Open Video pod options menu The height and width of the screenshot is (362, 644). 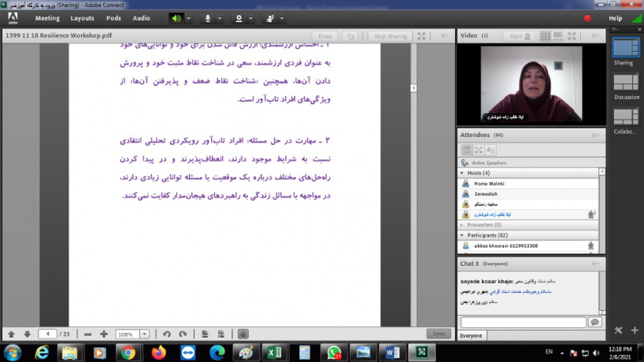[595, 35]
